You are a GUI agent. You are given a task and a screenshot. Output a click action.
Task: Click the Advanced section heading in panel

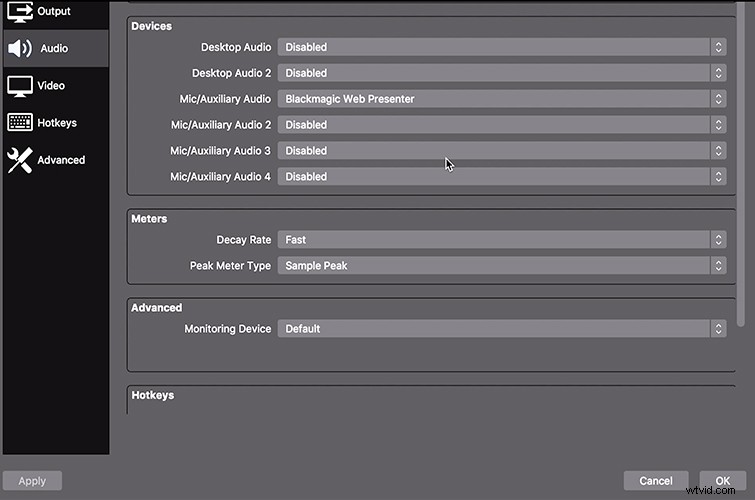point(156,308)
